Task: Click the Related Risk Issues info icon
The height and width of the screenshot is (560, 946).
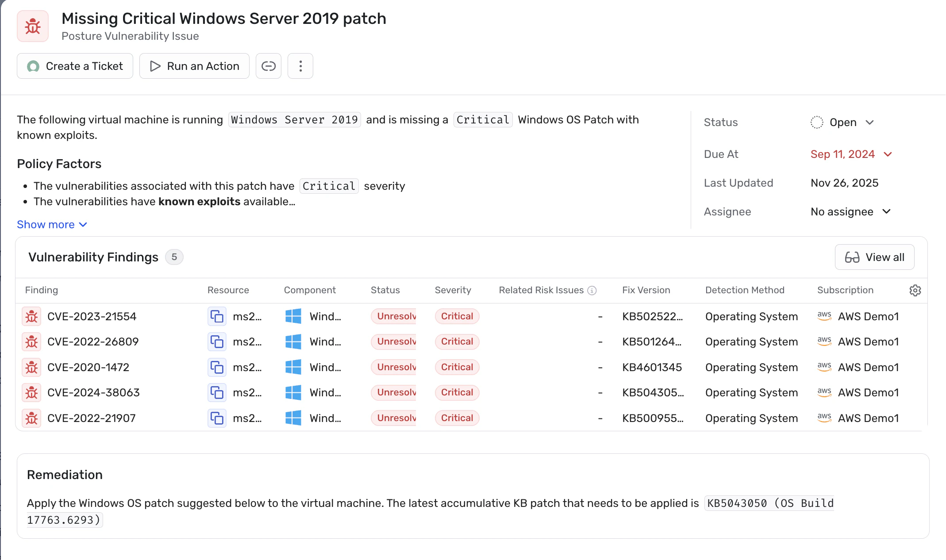Action: (592, 291)
